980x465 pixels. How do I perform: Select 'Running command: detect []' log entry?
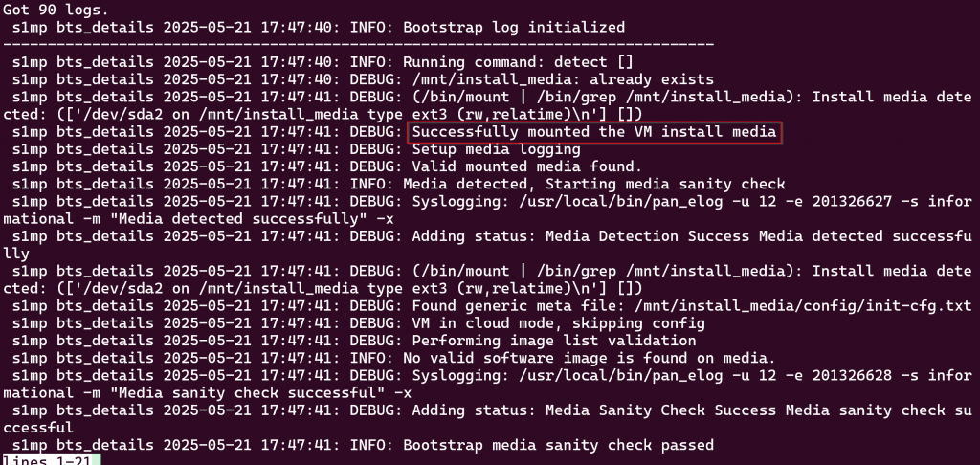(518, 62)
